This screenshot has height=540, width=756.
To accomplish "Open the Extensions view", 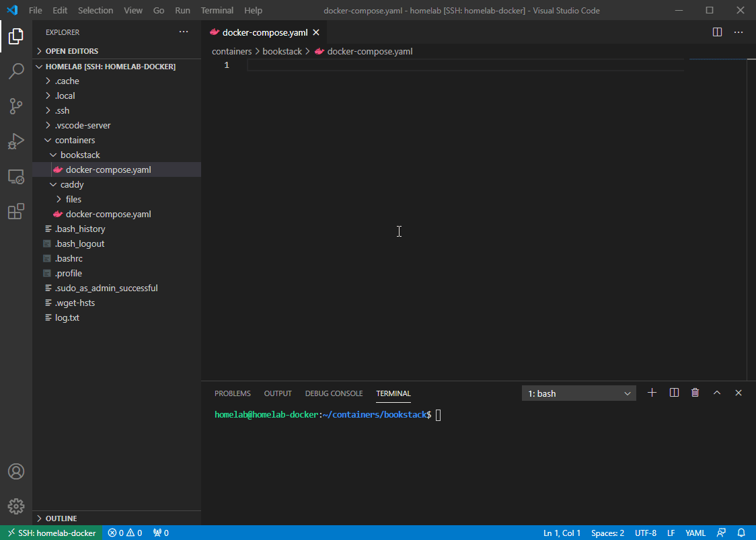I will tap(16, 212).
